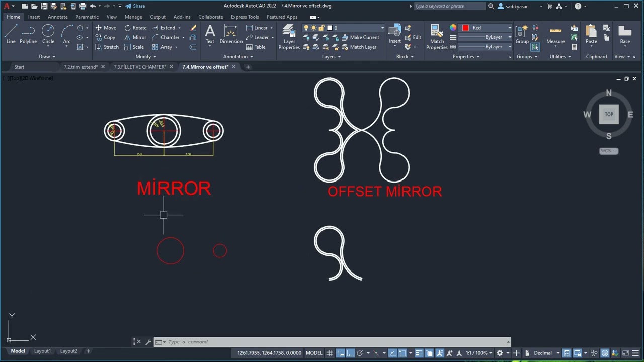Expand the Modify panel

146,57
